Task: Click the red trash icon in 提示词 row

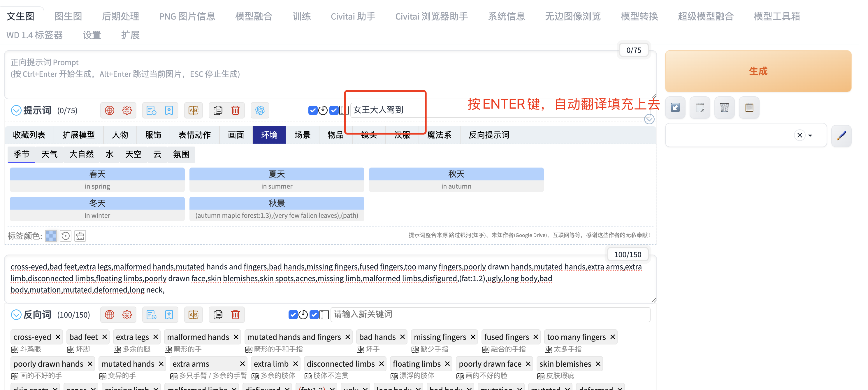Action: pos(235,110)
